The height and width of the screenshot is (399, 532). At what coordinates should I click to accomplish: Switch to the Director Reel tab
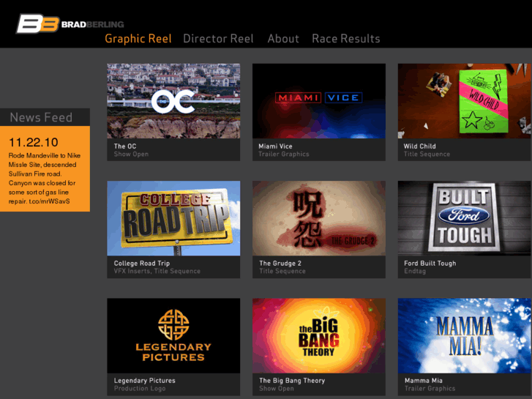[218, 39]
